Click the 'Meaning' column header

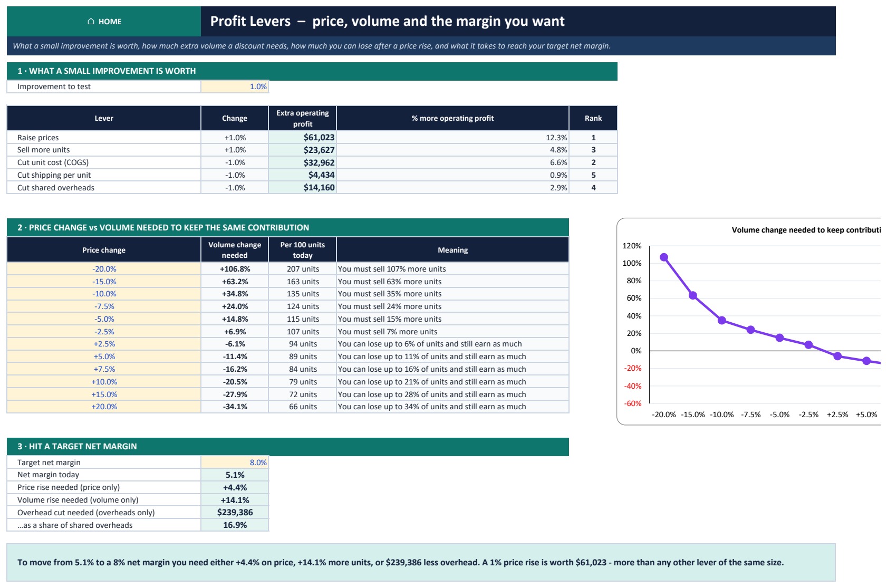pos(452,250)
